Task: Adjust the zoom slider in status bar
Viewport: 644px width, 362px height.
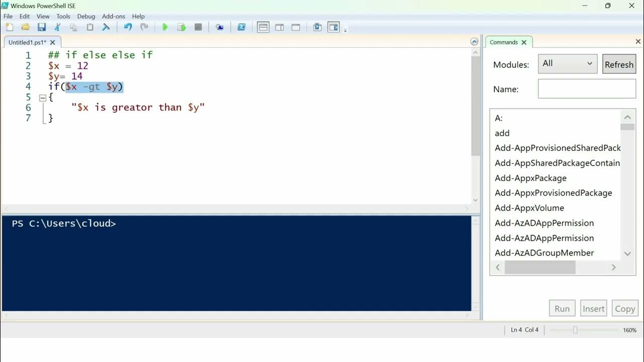Action: [x=575, y=330]
